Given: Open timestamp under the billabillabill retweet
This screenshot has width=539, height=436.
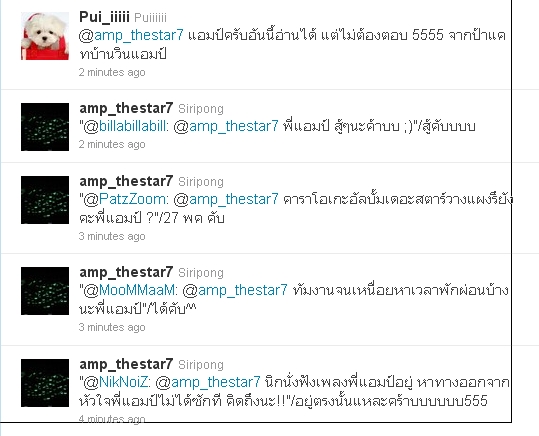Looking at the screenshot, I should pyautogui.click(x=112, y=144).
